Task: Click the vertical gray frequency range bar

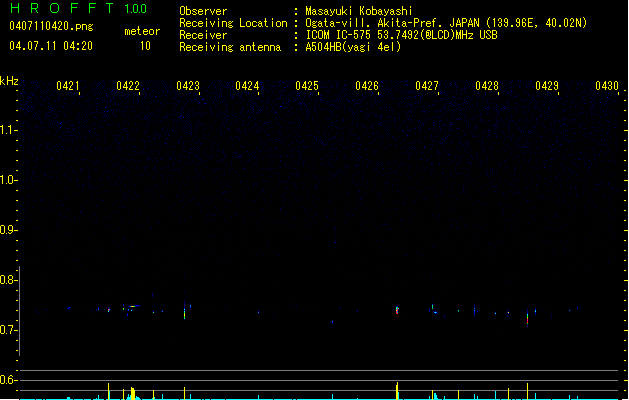Action: click(20, 311)
